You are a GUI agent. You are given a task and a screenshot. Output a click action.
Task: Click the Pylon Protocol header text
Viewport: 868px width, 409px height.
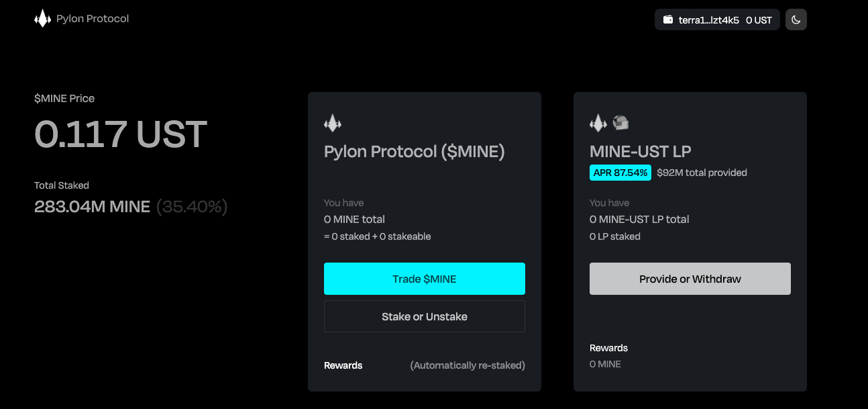click(x=93, y=19)
